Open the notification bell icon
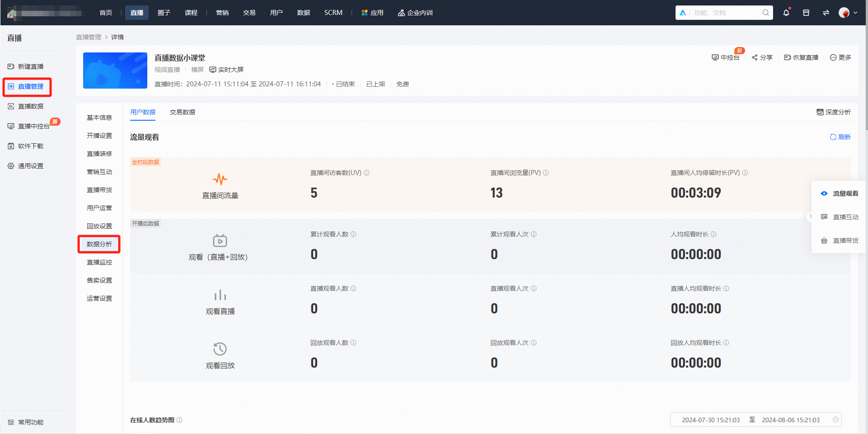868x434 pixels. pyautogui.click(x=786, y=13)
